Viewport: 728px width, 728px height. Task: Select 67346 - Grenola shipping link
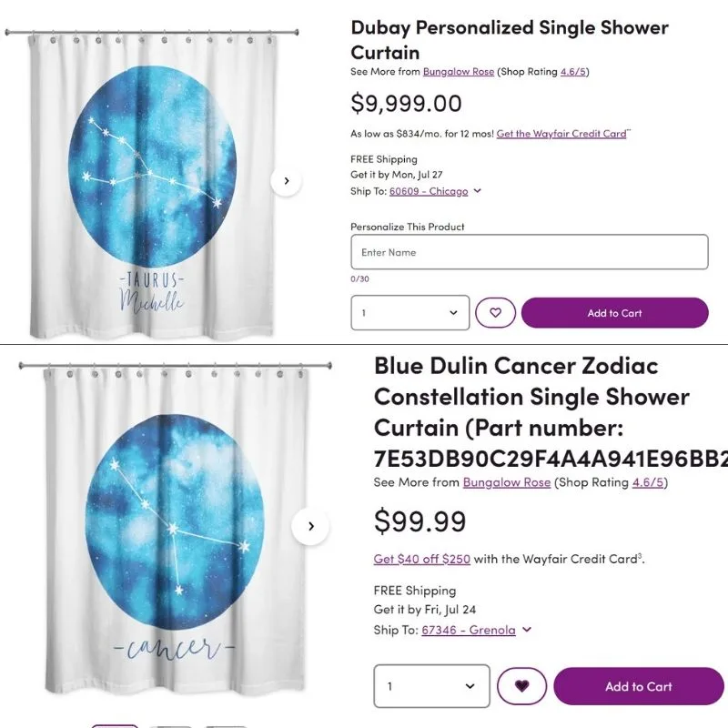pos(469,630)
